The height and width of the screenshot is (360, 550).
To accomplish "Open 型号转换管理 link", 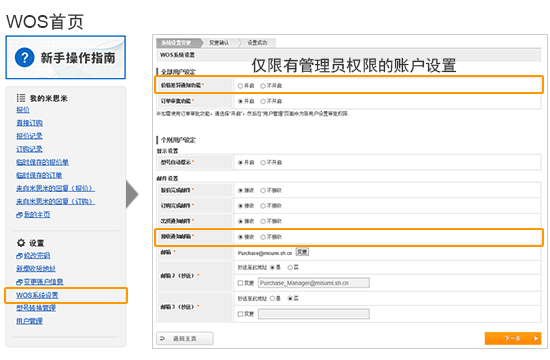I will (36, 308).
